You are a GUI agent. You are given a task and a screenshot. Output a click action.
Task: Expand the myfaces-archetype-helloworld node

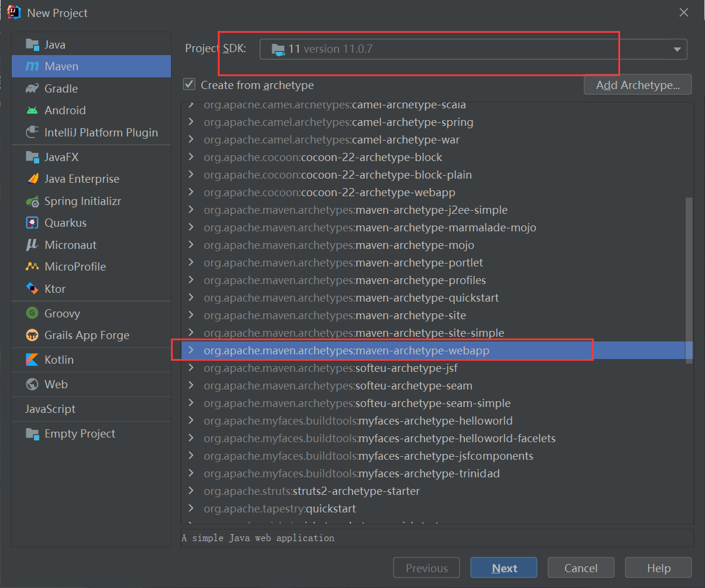click(190, 421)
